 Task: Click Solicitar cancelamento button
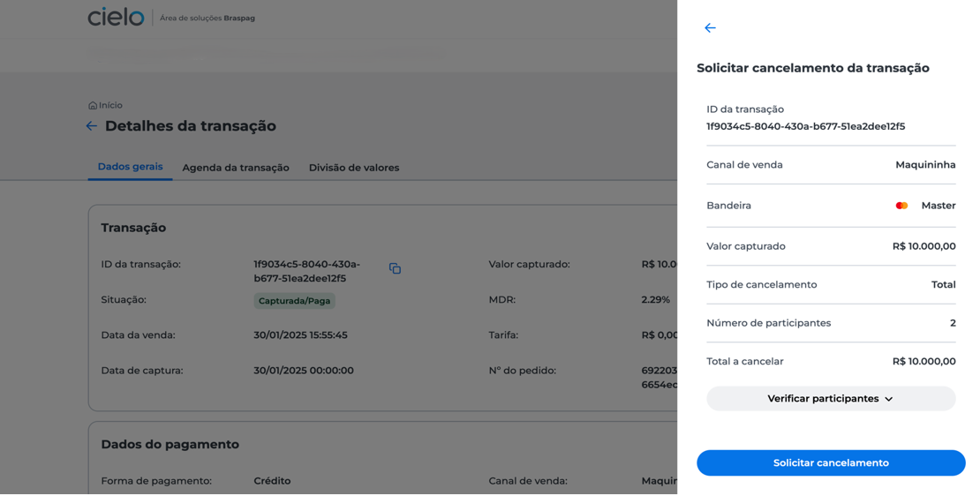click(831, 462)
